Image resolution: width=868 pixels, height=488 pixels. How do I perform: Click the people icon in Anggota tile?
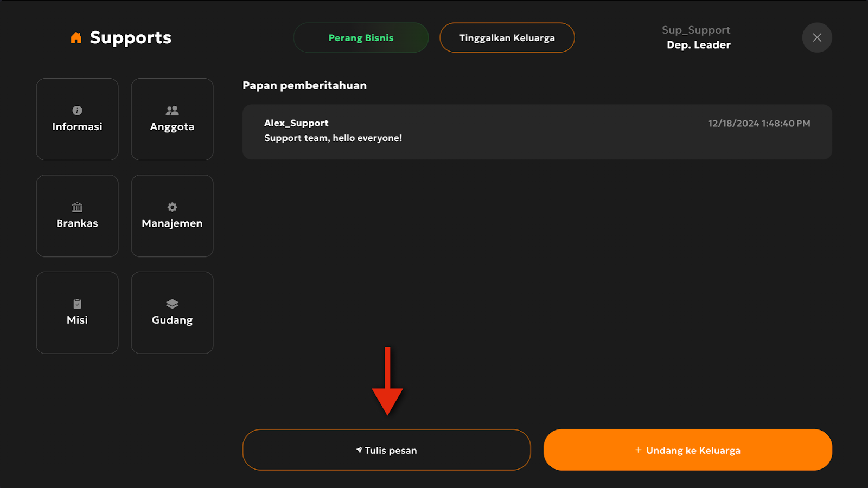pyautogui.click(x=172, y=111)
